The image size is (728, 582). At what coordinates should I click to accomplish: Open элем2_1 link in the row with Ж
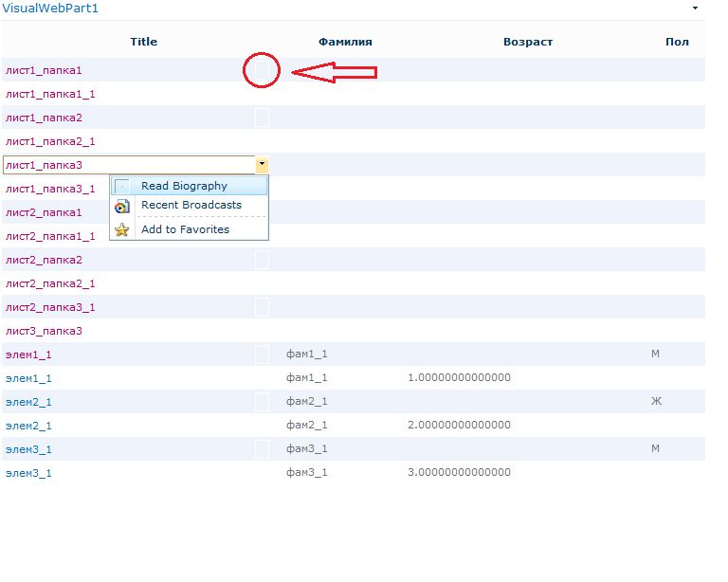(28, 403)
